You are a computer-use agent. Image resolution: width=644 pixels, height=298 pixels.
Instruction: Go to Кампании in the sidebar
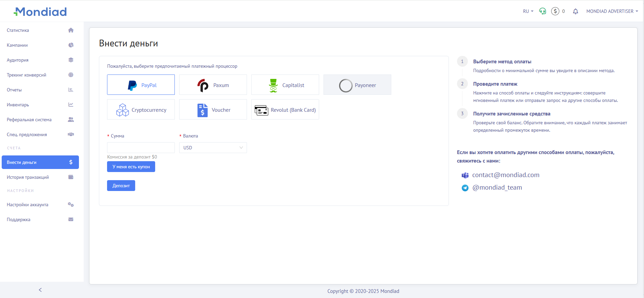[x=17, y=45]
